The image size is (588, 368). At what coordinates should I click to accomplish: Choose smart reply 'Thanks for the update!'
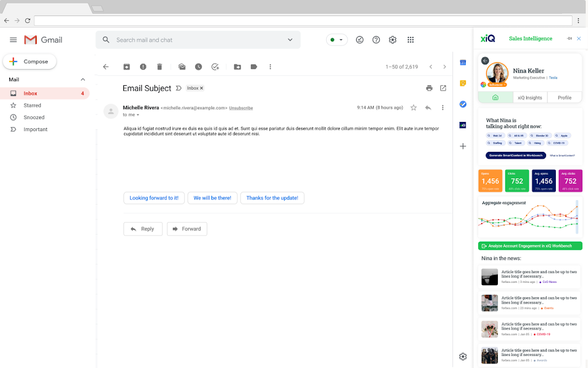[272, 198]
